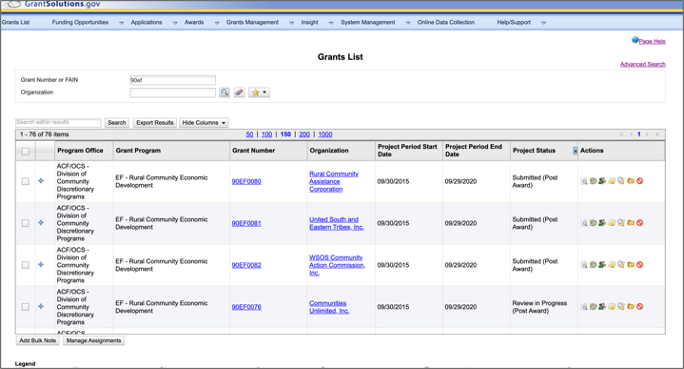
Task: Open the Hide Columns dropdown
Action: (x=204, y=123)
